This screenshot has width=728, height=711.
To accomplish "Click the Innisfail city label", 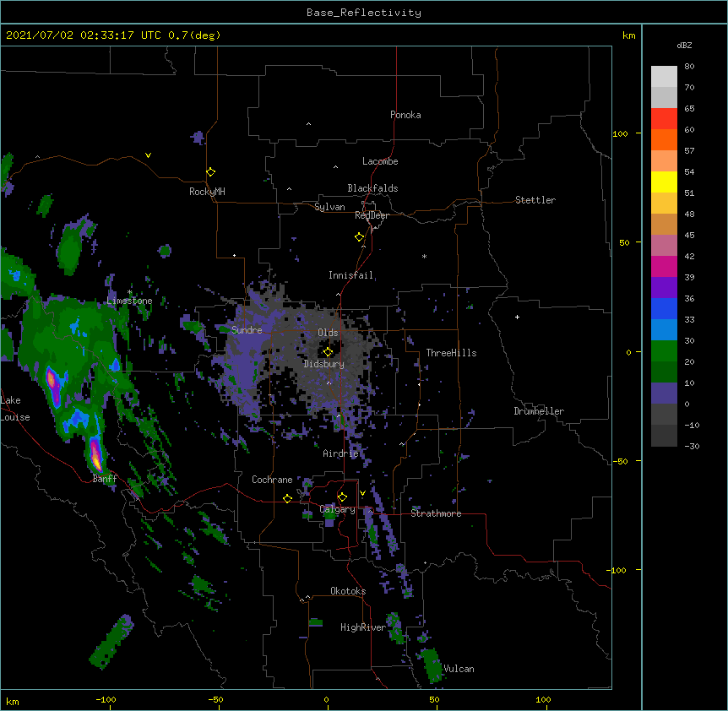I will [x=351, y=275].
